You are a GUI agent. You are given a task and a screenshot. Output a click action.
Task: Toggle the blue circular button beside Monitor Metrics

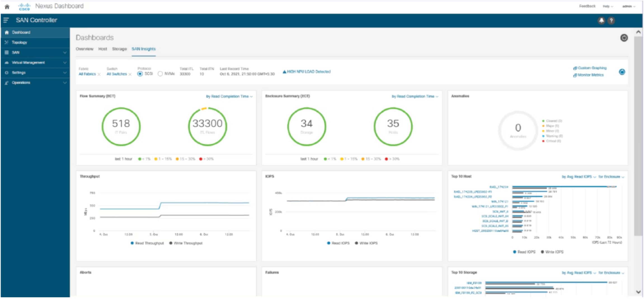click(x=622, y=72)
